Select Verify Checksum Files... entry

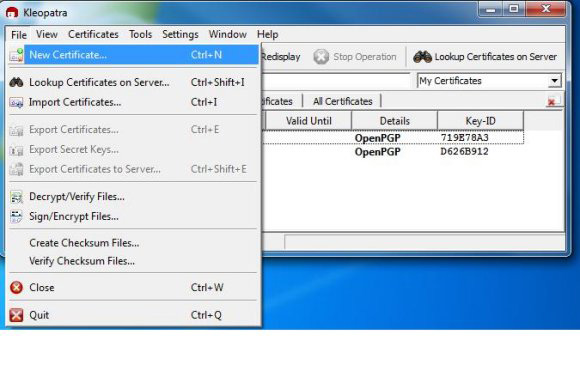(x=134, y=261)
